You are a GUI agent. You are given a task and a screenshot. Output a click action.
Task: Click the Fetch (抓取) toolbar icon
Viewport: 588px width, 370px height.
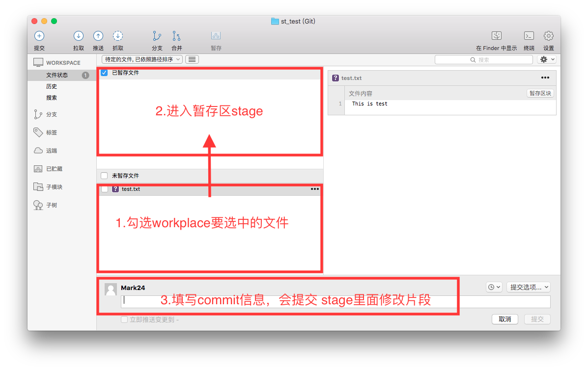[x=118, y=36]
